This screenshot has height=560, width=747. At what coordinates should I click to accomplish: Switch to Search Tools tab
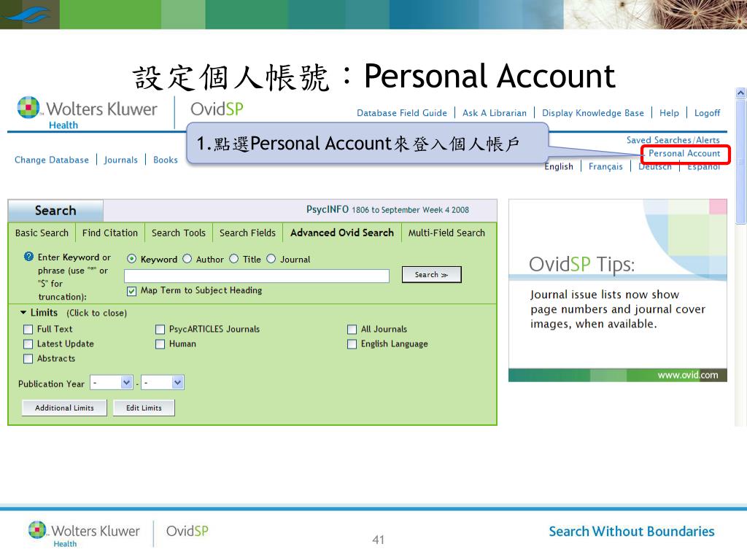coord(179,233)
